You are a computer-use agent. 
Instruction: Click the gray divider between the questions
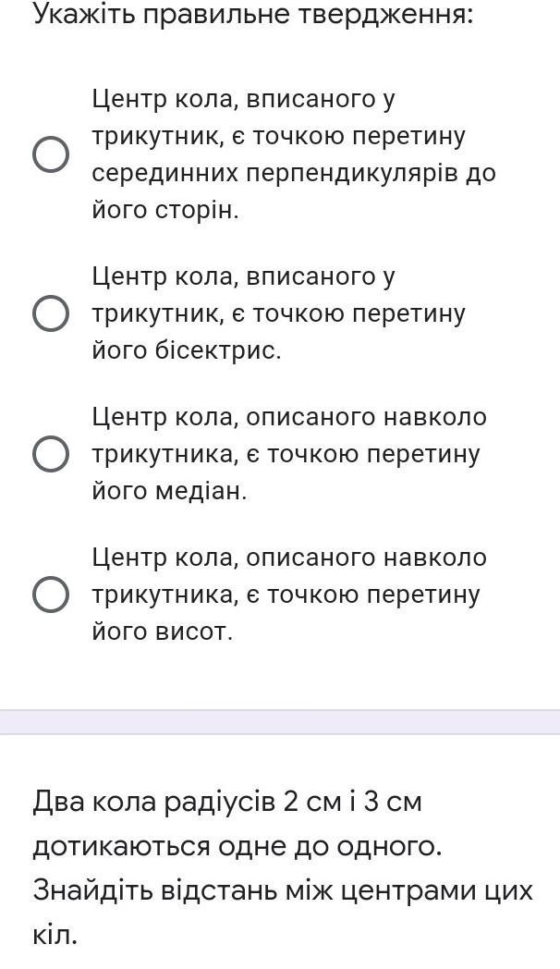point(280,722)
